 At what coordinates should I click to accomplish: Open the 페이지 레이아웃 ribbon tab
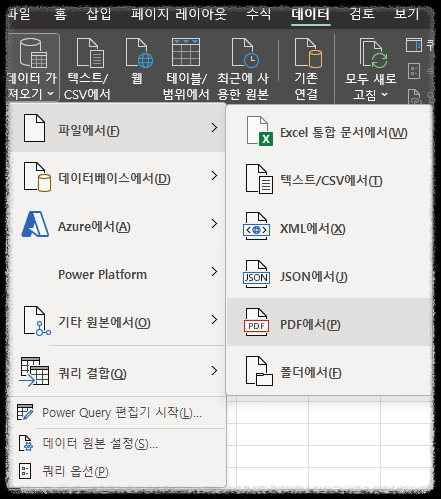pyautogui.click(x=178, y=14)
